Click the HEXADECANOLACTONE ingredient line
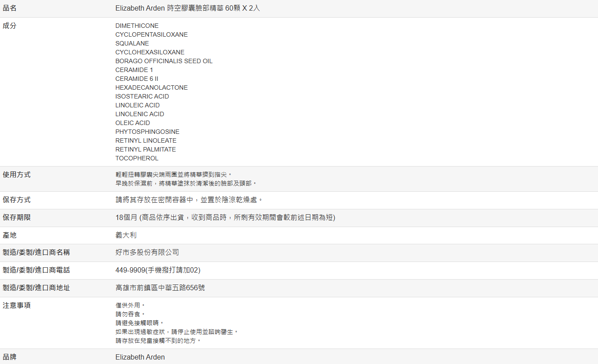This screenshot has width=598, height=364. point(151,87)
